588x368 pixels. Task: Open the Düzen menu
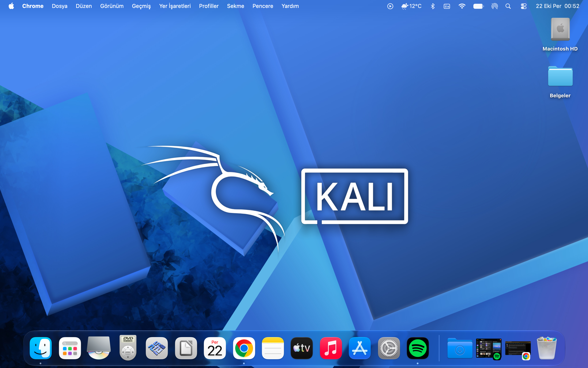84,6
